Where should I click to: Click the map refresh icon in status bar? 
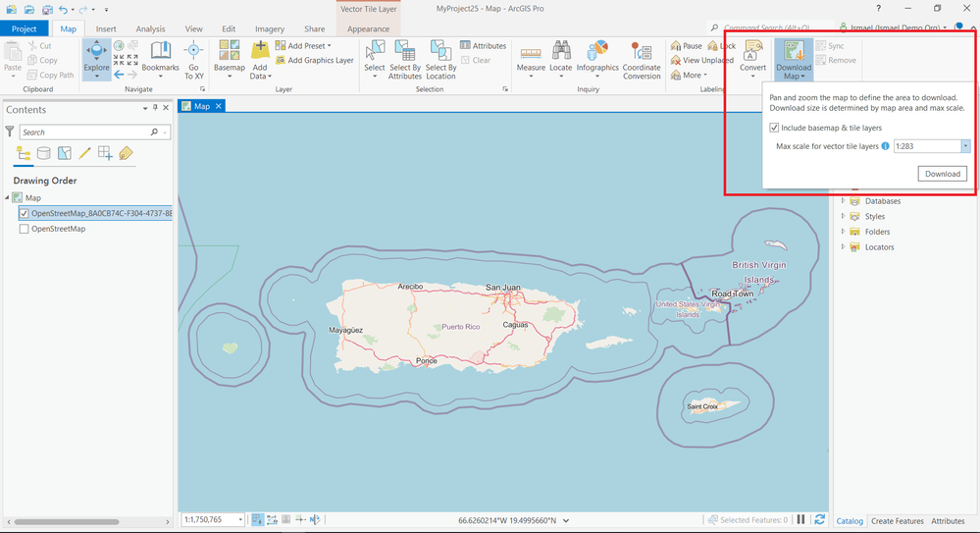[x=819, y=519]
